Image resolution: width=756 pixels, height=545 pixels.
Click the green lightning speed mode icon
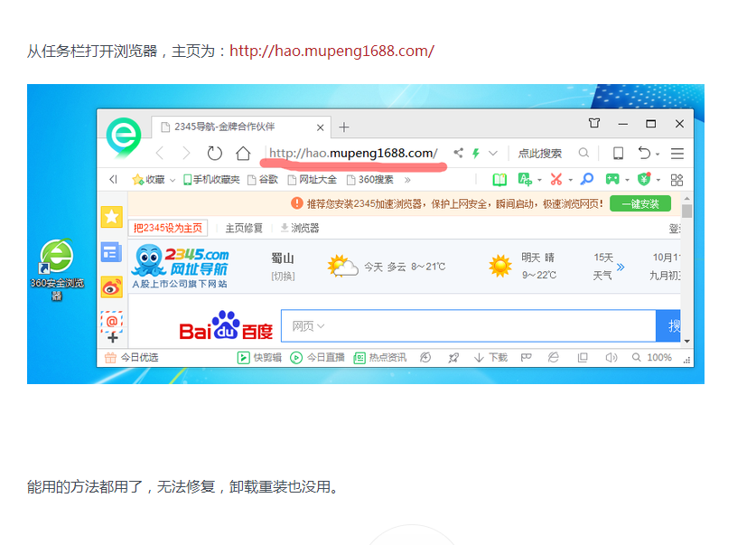tap(476, 154)
